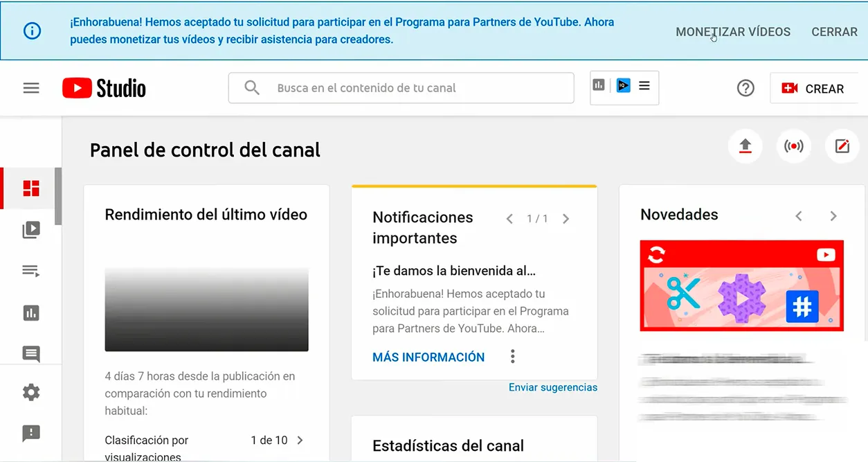
Task: Show next Novedades item
Action: [833, 216]
